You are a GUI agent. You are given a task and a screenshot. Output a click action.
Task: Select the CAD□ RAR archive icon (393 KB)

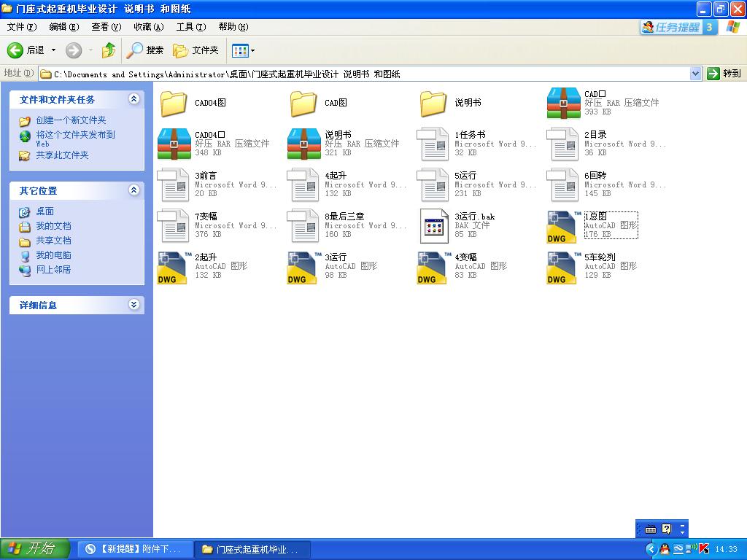pos(563,103)
